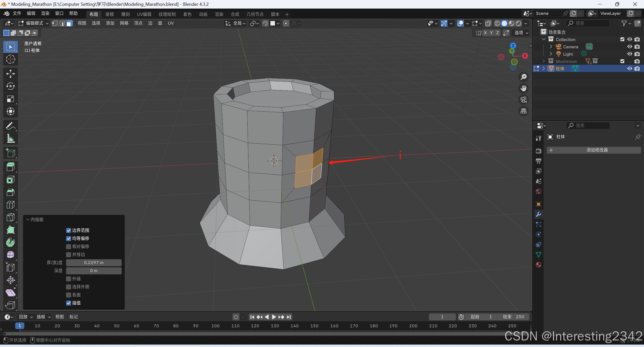The image size is (644, 347).
Task: Switch to face select mode
Action: 69,23
